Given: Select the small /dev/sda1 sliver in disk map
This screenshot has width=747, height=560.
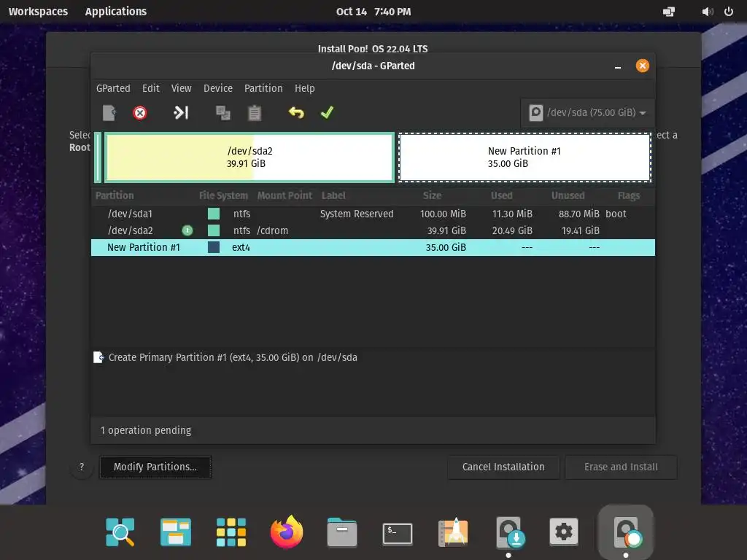Looking at the screenshot, I should [98, 157].
